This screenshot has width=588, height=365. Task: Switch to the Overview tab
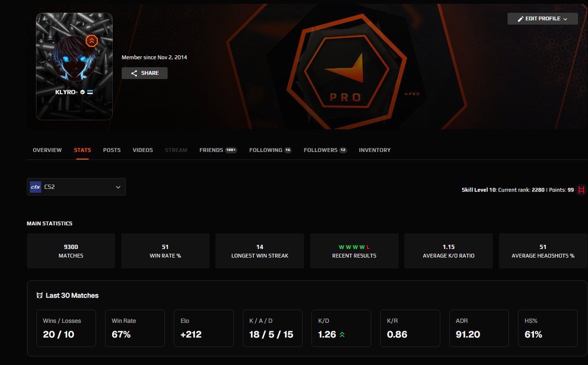pyautogui.click(x=47, y=150)
